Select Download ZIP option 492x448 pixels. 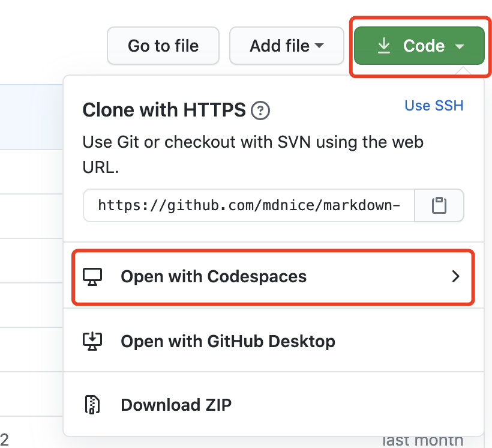click(x=176, y=405)
